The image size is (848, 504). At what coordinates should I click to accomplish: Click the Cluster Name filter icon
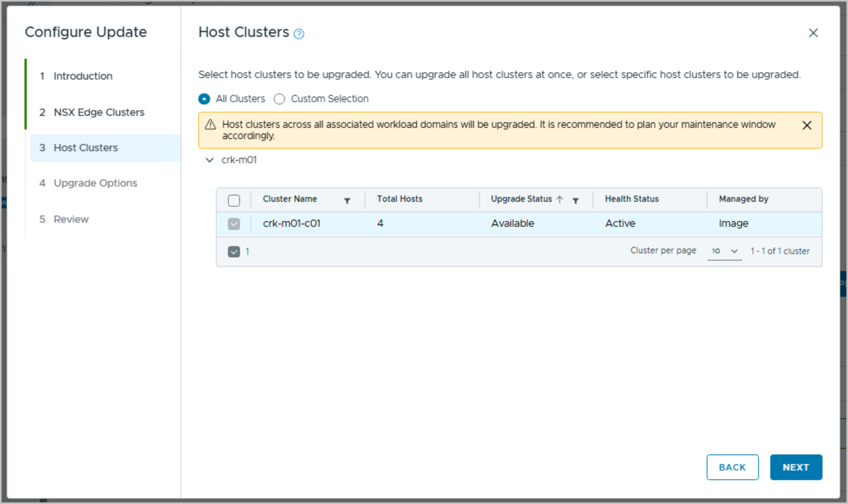pyautogui.click(x=347, y=201)
